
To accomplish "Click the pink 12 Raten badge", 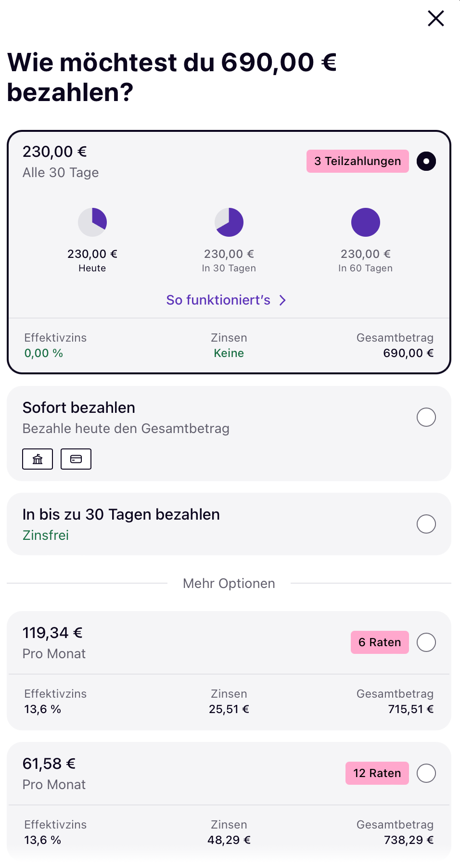I will 377,773.
